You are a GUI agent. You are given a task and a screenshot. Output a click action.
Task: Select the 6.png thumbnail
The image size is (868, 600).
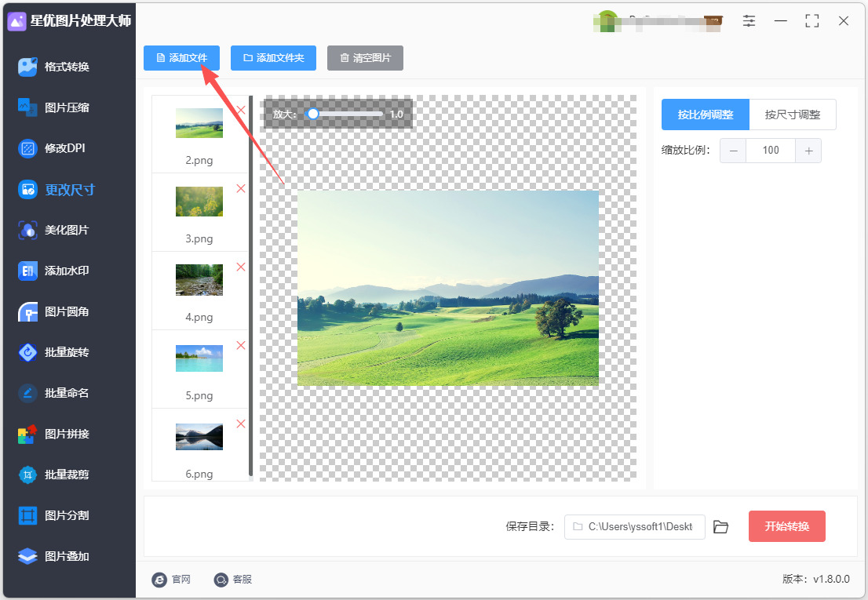coord(199,437)
